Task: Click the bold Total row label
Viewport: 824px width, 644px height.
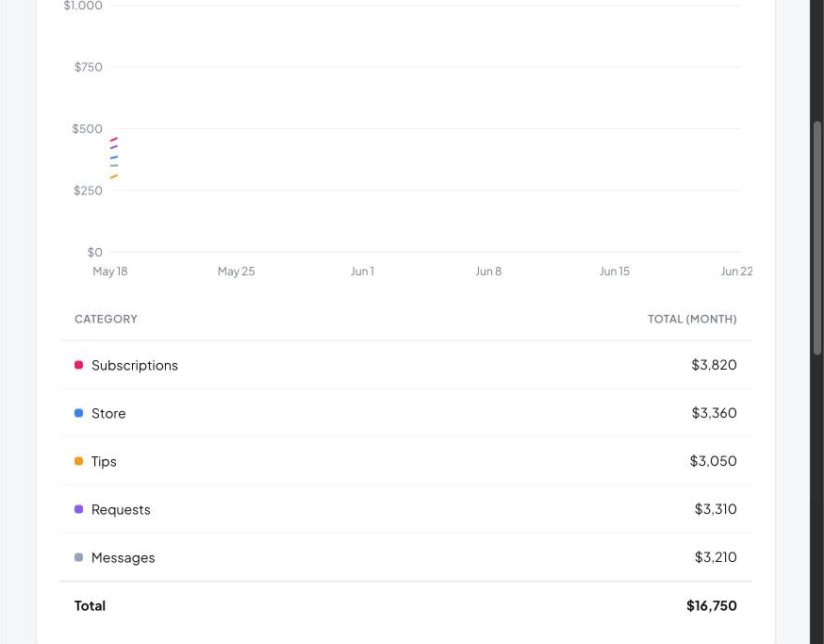Action: [x=90, y=605]
